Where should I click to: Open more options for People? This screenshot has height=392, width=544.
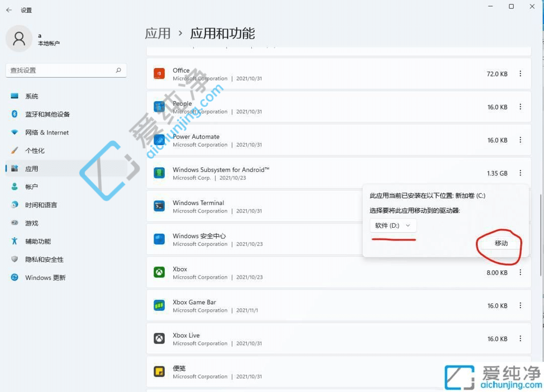[x=520, y=106]
